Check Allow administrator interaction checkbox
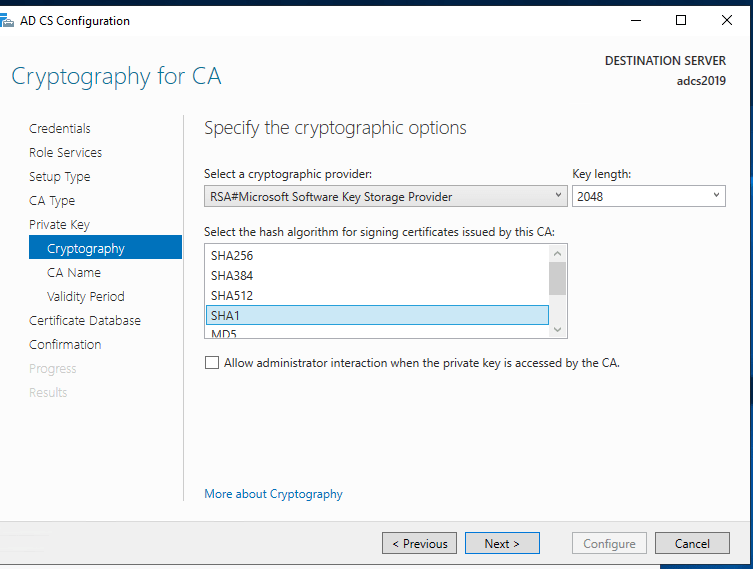Viewport: 753px width, 569px height. [x=211, y=363]
